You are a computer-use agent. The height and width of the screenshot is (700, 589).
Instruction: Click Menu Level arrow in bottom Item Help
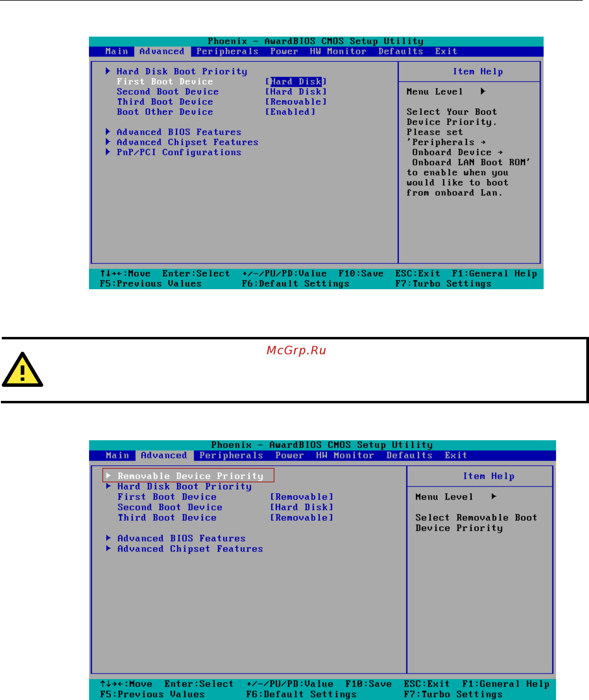pos(494,497)
